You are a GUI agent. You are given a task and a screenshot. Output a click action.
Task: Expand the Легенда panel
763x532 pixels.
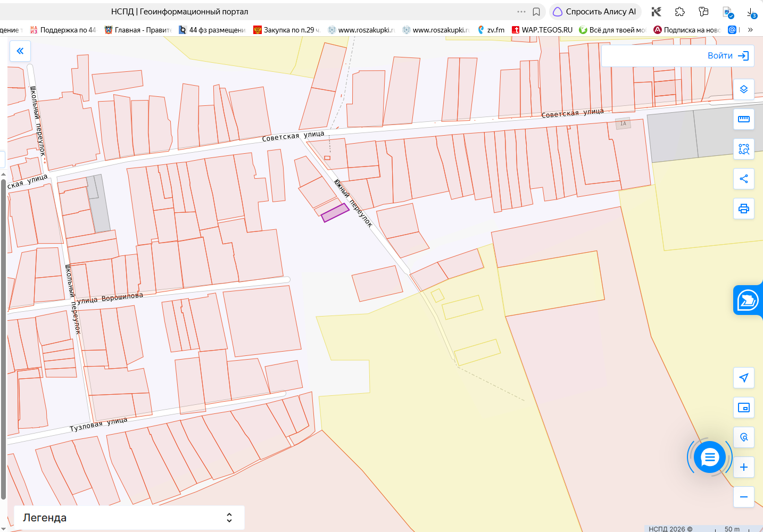pyautogui.click(x=129, y=518)
